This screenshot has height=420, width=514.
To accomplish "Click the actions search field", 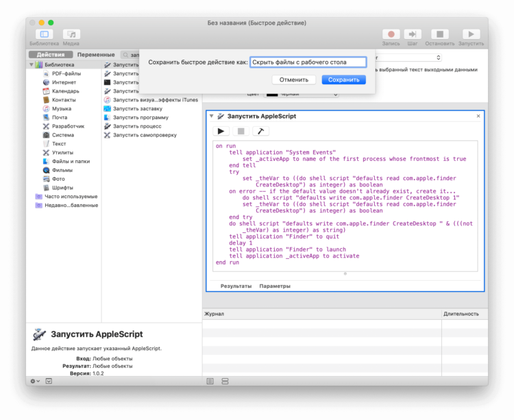I will (x=130, y=55).
